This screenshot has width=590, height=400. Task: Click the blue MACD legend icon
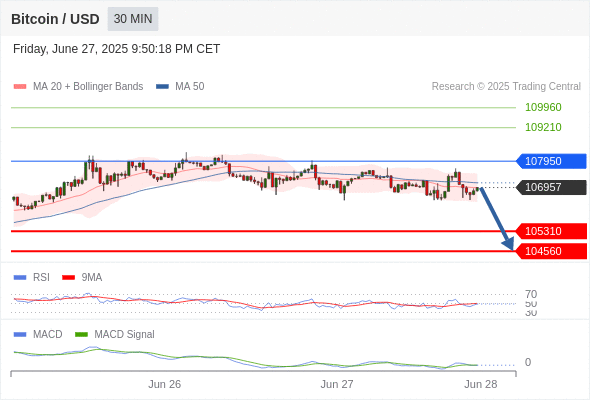pyautogui.click(x=20, y=335)
